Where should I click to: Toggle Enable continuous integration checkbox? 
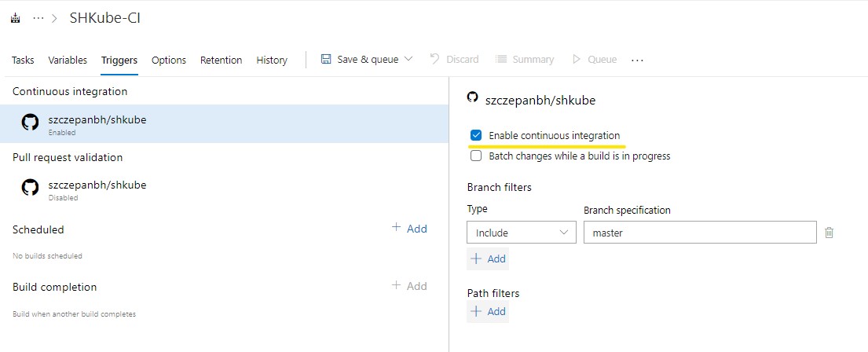point(476,136)
